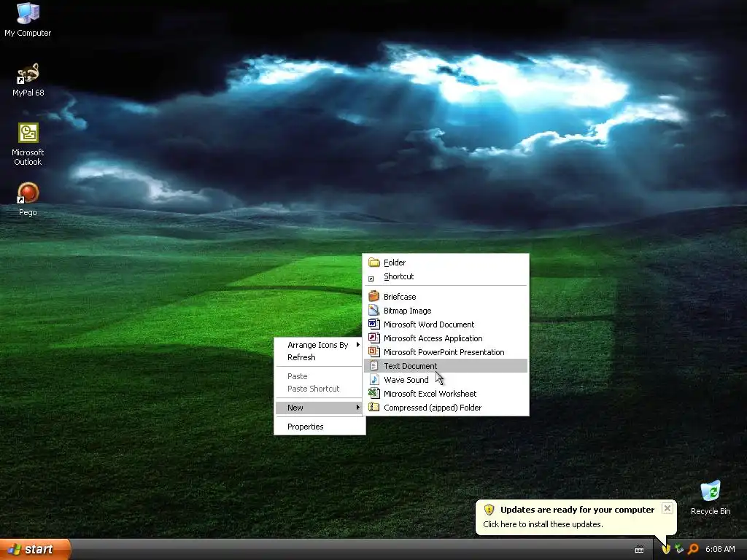
Task: Click the shield icon in the update balloon
Action: pos(489,510)
